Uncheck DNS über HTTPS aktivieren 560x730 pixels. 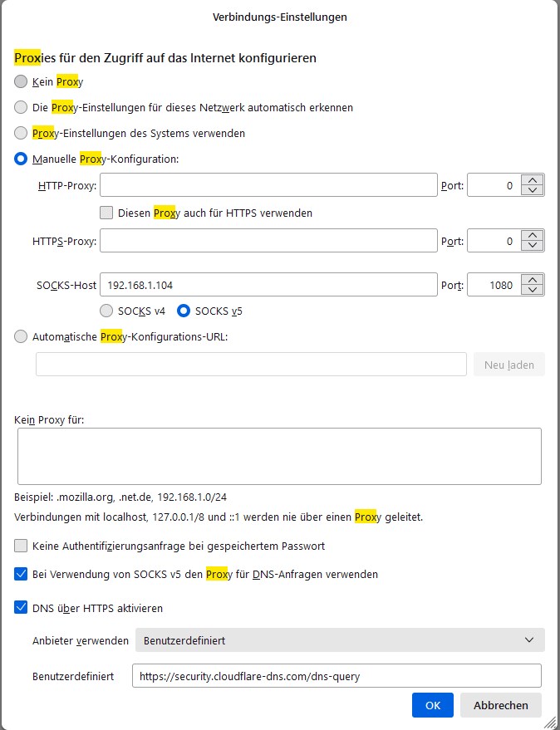21,608
